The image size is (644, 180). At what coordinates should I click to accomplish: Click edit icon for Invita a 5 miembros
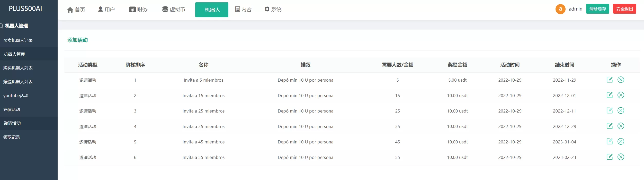610,80
